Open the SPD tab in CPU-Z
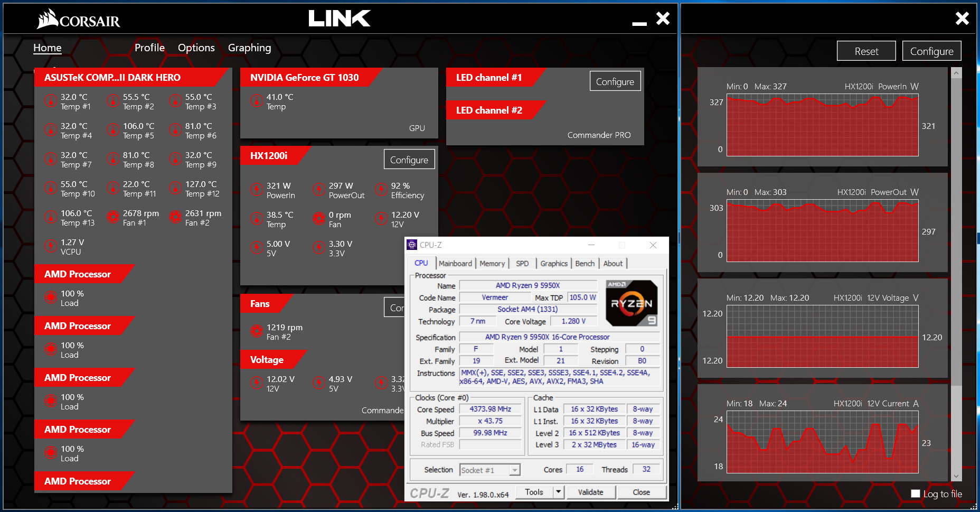 [x=522, y=263]
